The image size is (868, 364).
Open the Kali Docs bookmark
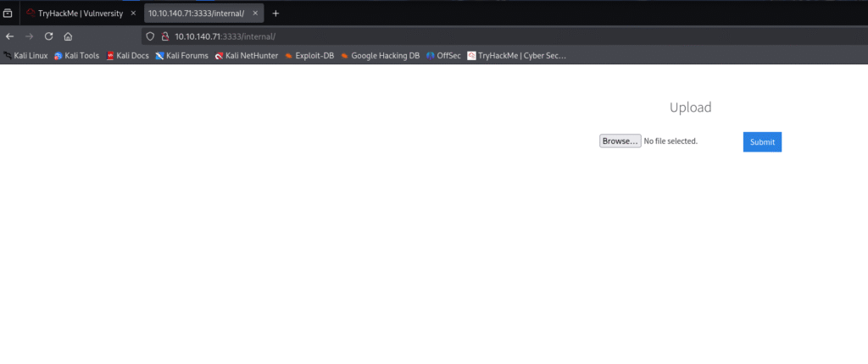[127, 56]
